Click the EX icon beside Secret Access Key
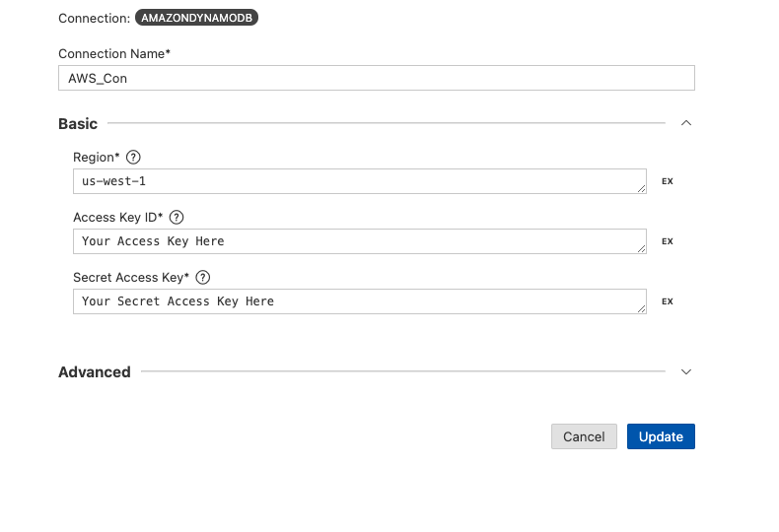Viewport: 779px width, 532px height. click(x=668, y=301)
